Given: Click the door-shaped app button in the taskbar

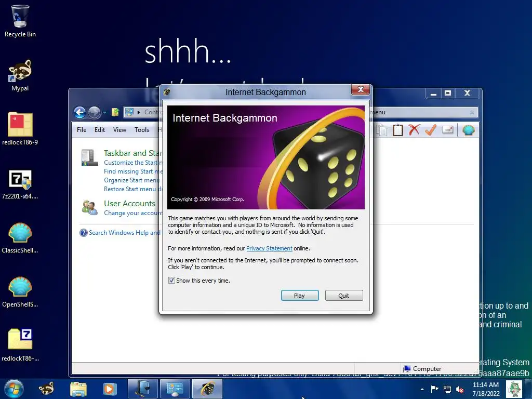Looking at the screenshot, I should coord(142,389).
